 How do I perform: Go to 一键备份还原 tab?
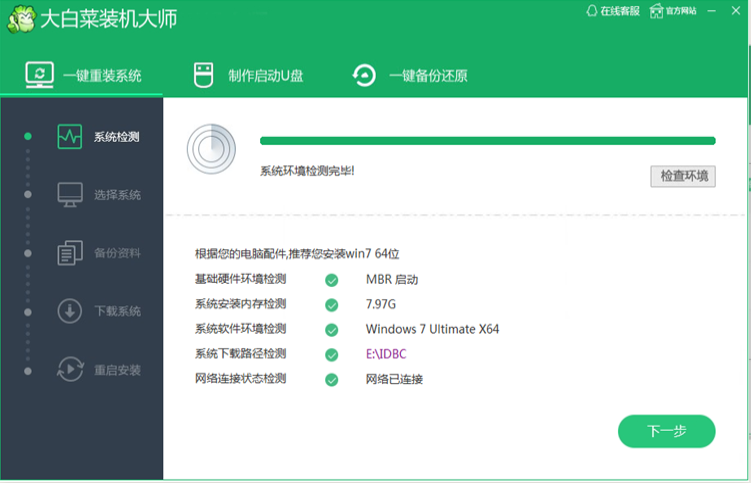tap(410, 75)
